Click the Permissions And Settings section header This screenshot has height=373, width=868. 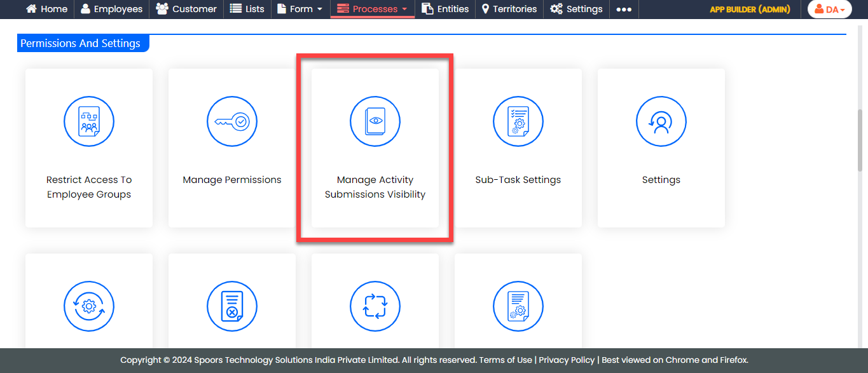click(81, 43)
